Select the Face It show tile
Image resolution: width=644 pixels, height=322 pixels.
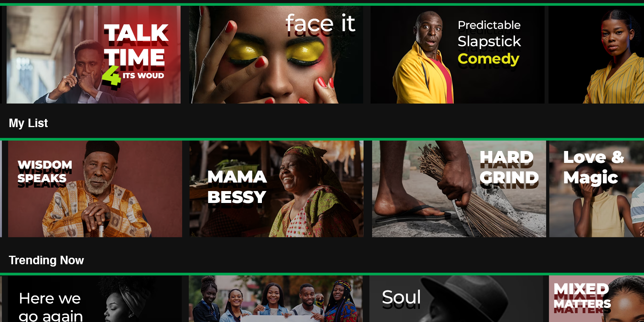pos(276,55)
